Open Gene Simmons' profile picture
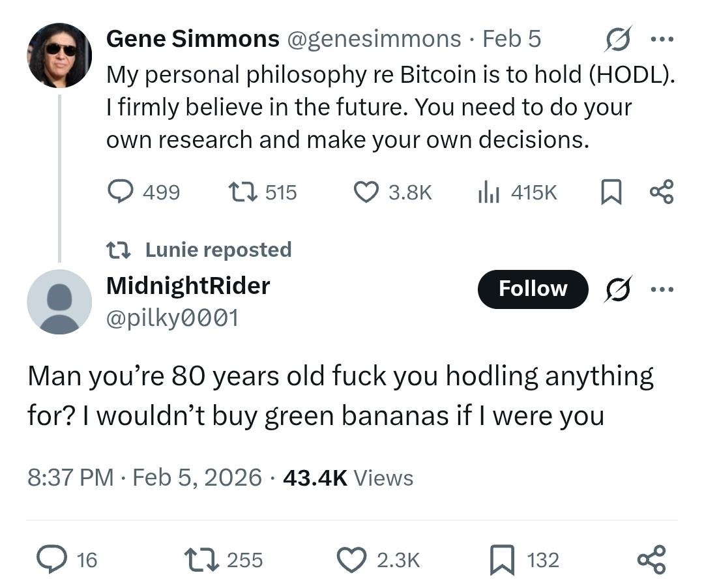704x588 pixels. coord(59,55)
